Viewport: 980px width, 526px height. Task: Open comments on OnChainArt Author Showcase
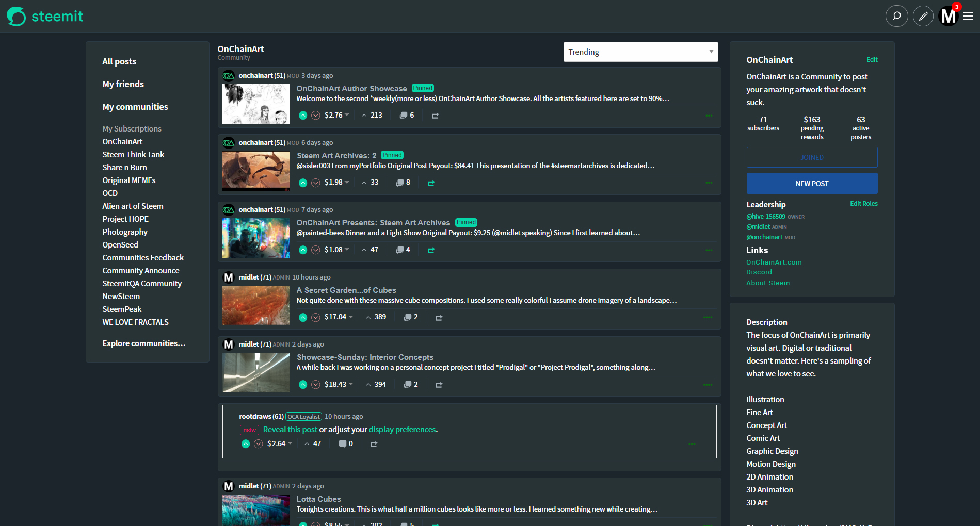coord(407,116)
